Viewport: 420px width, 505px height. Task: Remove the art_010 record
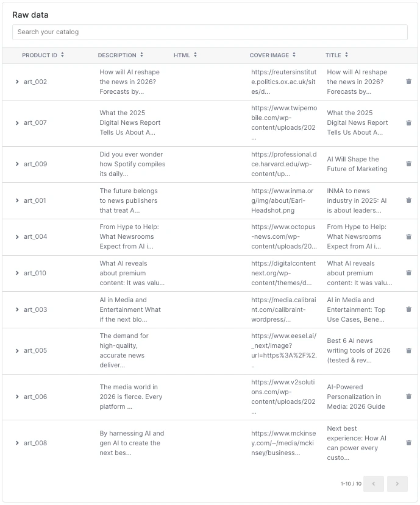[408, 273]
